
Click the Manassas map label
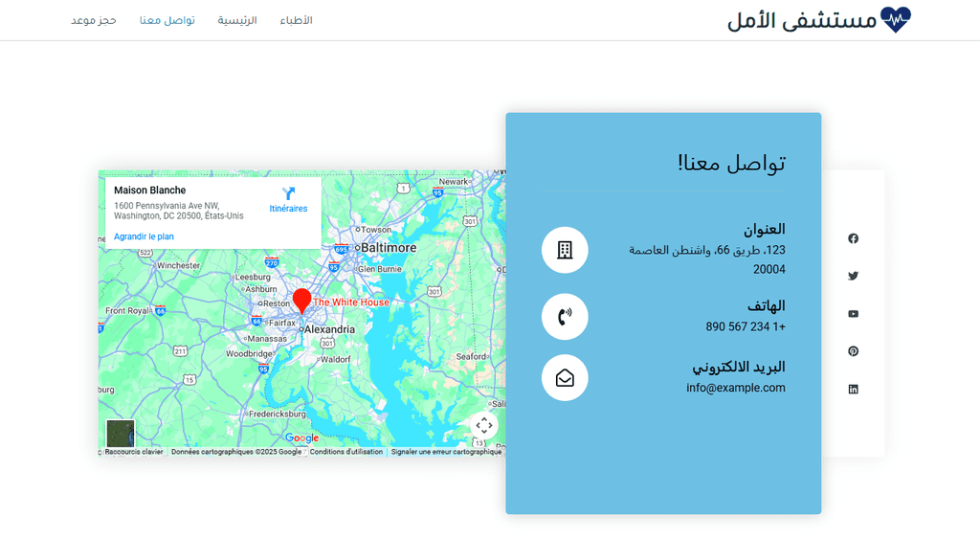click(x=268, y=339)
